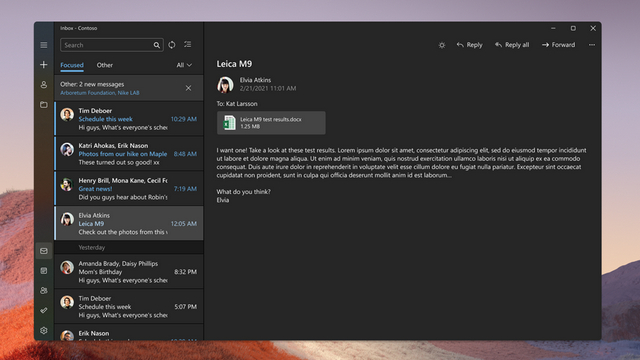Minimize the Mail window
Image resolution: width=640 pixels, height=360 pixels.
(553, 28)
